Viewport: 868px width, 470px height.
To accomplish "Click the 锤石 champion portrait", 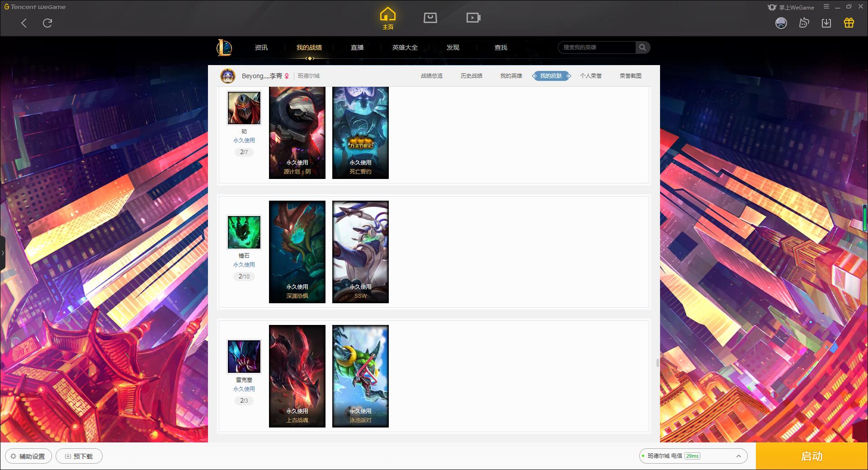I will 244,232.
